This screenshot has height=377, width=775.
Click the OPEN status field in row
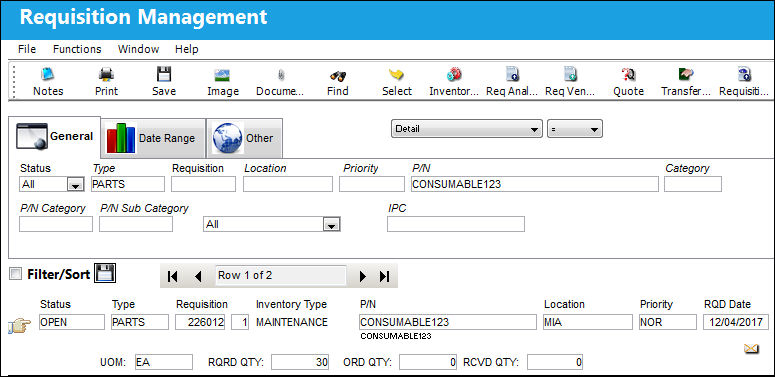click(x=72, y=322)
